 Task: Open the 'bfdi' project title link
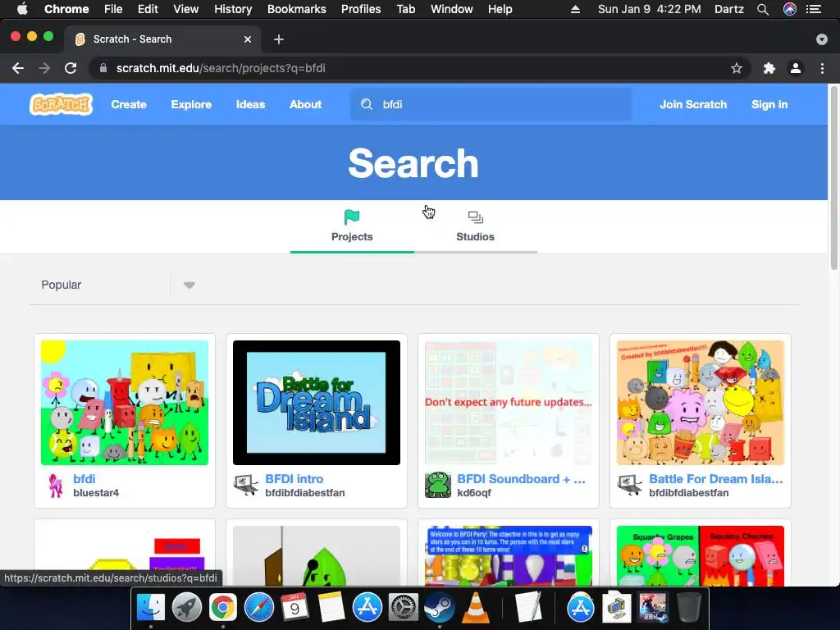coord(84,479)
